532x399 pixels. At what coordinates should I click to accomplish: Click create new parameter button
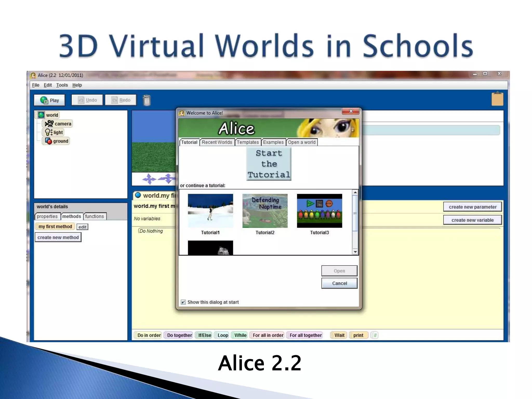473,207
